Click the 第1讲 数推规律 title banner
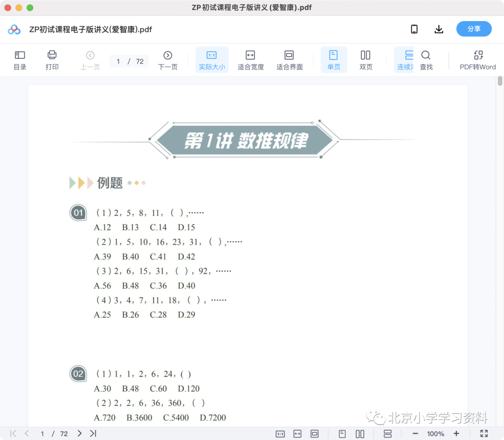The height and width of the screenshot is (440, 504). click(245, 140)
